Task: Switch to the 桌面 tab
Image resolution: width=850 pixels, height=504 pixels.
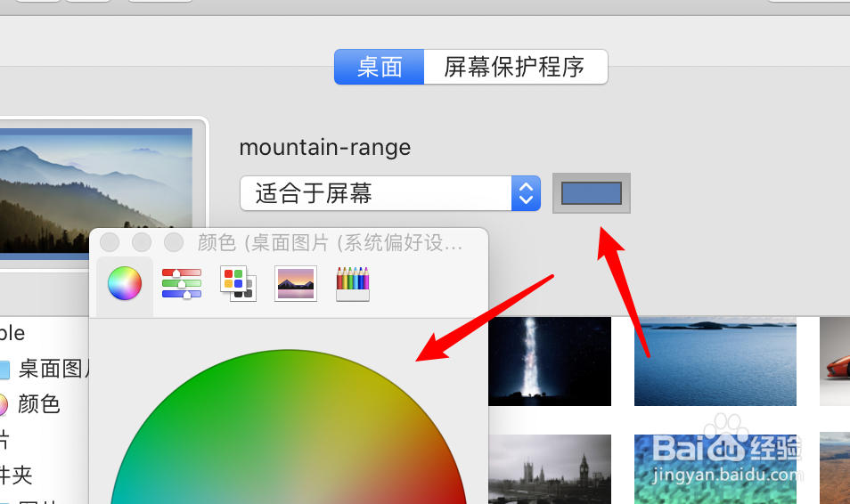Action: 379,67
